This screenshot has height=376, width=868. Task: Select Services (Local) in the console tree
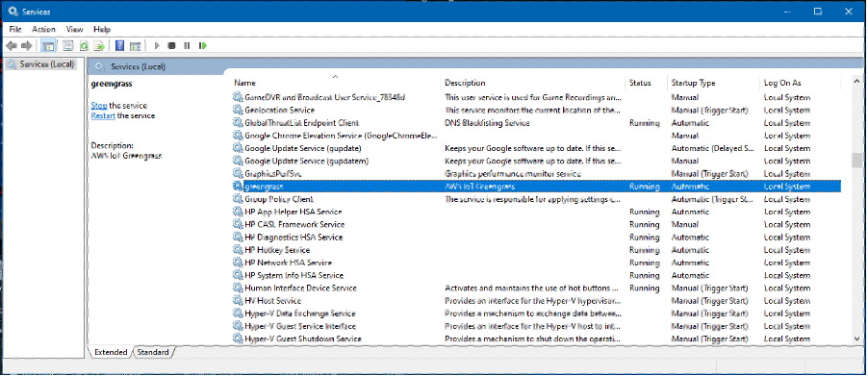46,64
